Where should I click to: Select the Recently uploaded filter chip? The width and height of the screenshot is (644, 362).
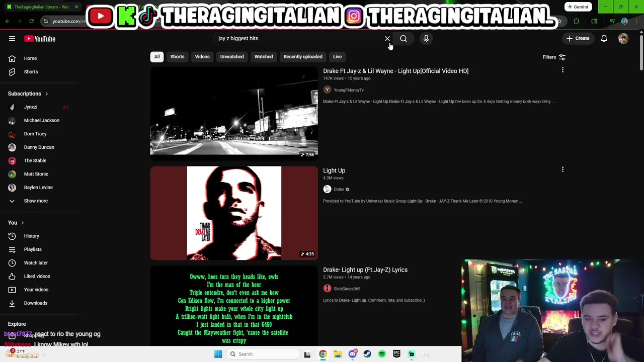tap(303, 57)
